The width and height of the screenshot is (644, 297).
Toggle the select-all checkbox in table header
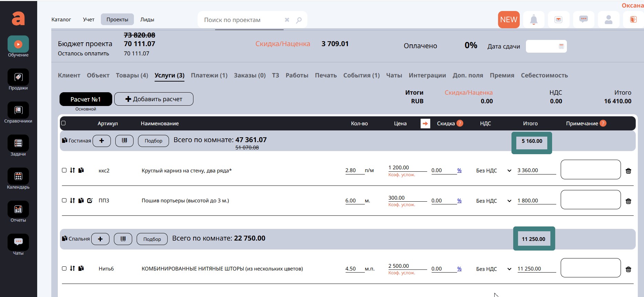point(63,123)
